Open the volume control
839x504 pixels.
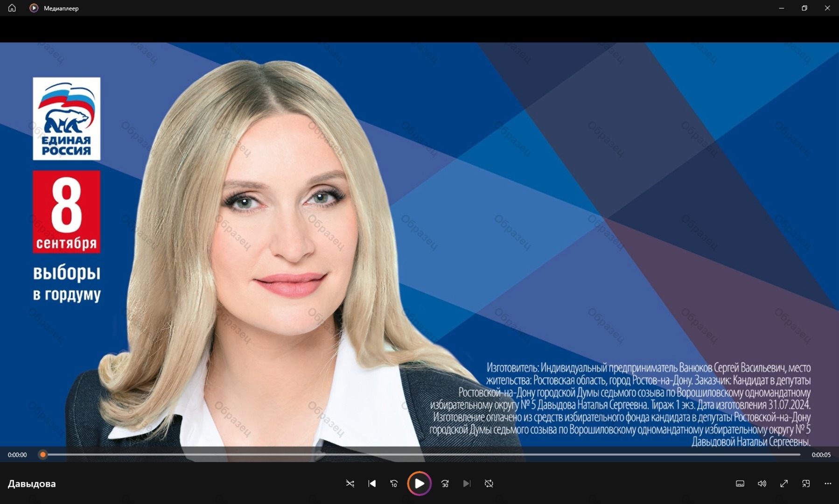coord(762,483)
